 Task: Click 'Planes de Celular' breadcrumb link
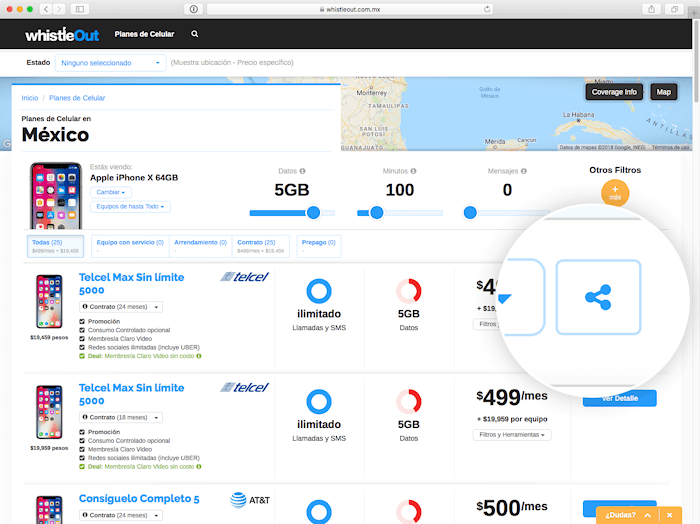tap(77, 98)
